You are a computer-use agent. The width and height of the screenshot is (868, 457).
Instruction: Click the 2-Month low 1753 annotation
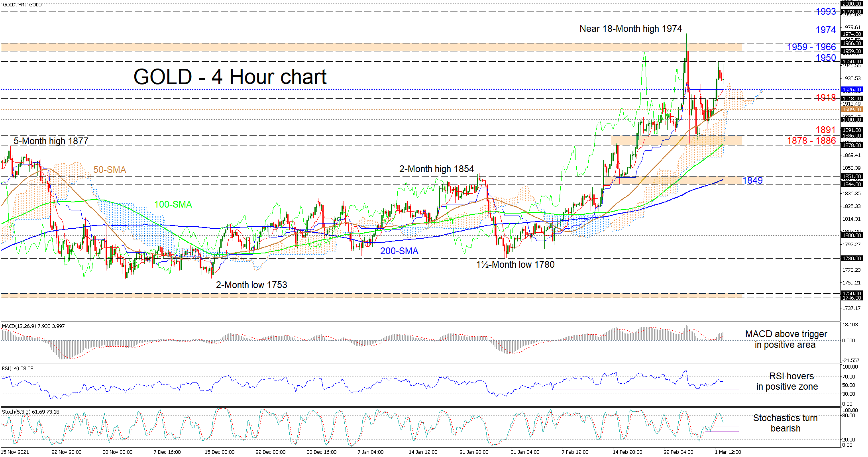251,285
